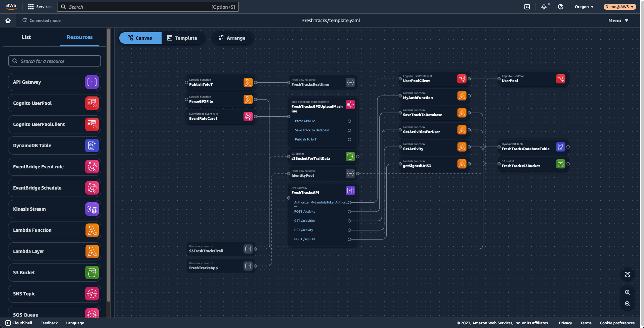The image size is (644, 328).
Task: Select the FreshTracksRealtime read-only card
Action: 323,82
